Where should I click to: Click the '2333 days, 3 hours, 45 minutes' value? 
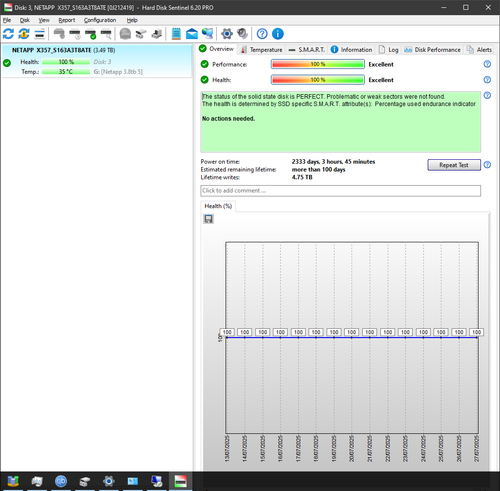pyautogui.click(x=333, y=162)
